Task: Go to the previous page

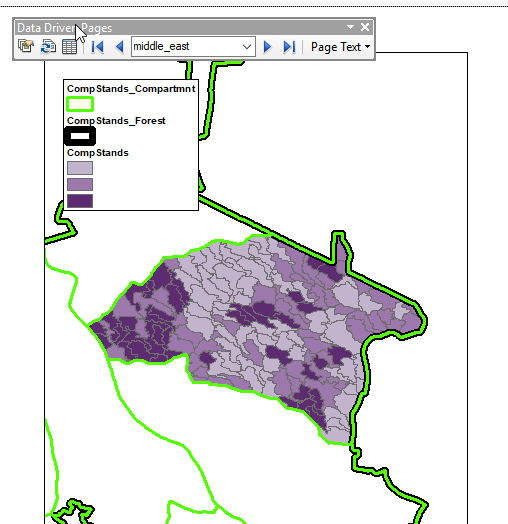Action: pos(119,47)
